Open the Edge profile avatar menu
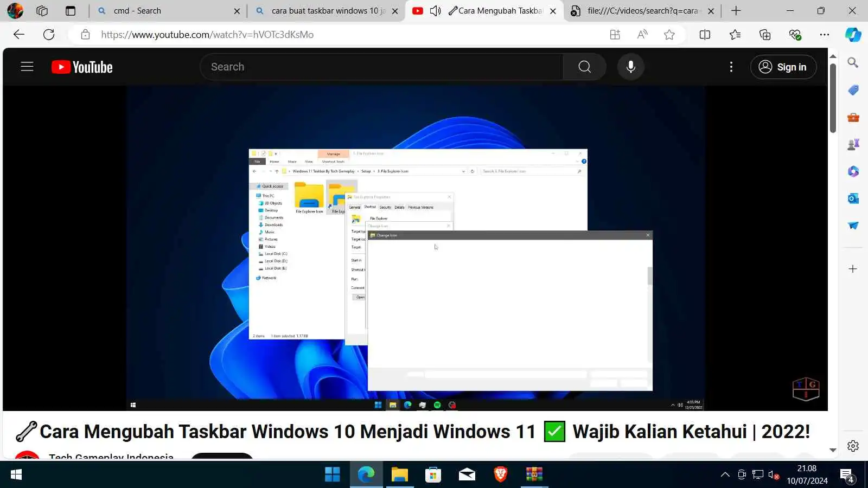868x488 pixels. coord(15,11)
